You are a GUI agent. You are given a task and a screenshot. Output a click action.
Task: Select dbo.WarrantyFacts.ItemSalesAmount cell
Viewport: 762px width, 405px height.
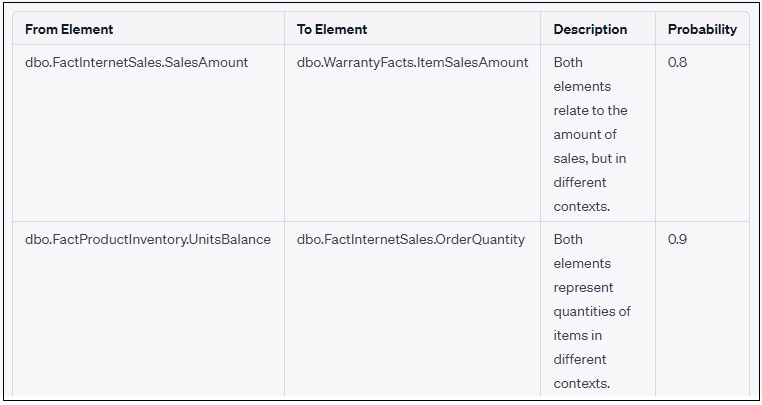(x=412, y=62)
